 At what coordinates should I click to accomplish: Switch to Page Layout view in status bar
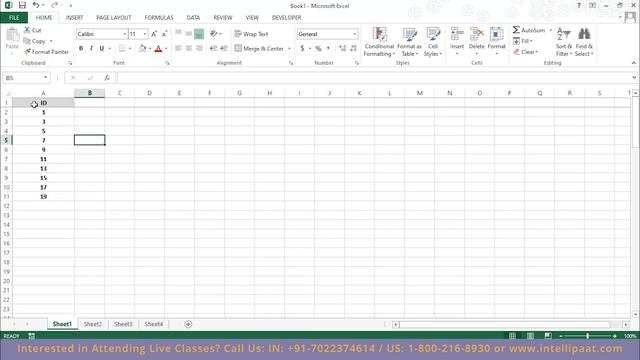click(530, 336)
